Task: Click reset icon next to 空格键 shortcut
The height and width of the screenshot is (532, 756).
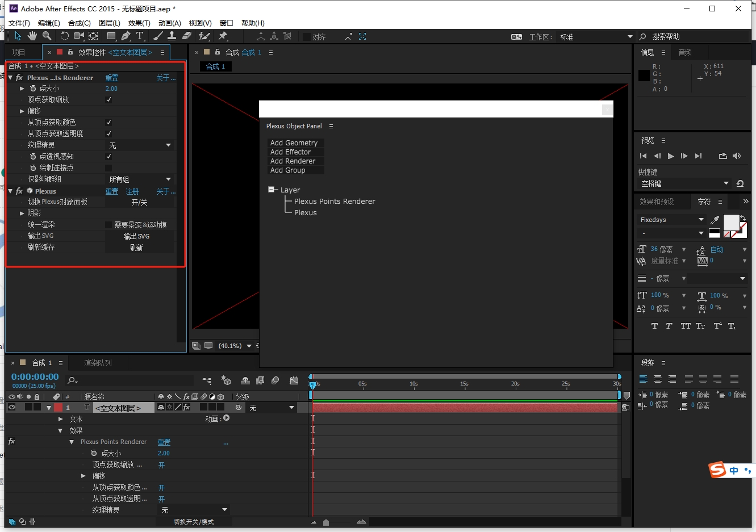Action: click(x=740, y=183)
